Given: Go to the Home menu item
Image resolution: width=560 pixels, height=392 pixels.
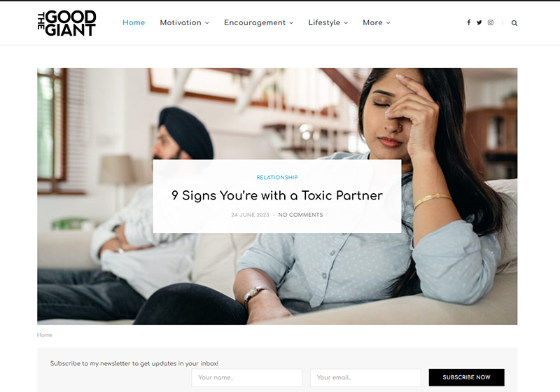Looking at the screenshot, I should 134,22.
